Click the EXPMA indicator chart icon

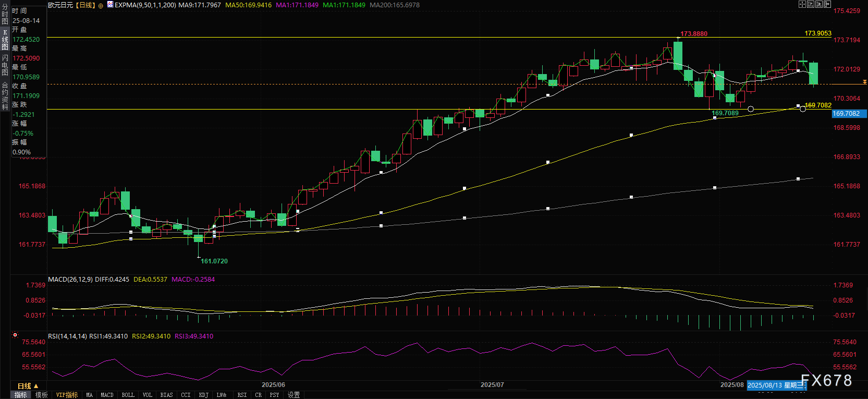coord(110,5)
